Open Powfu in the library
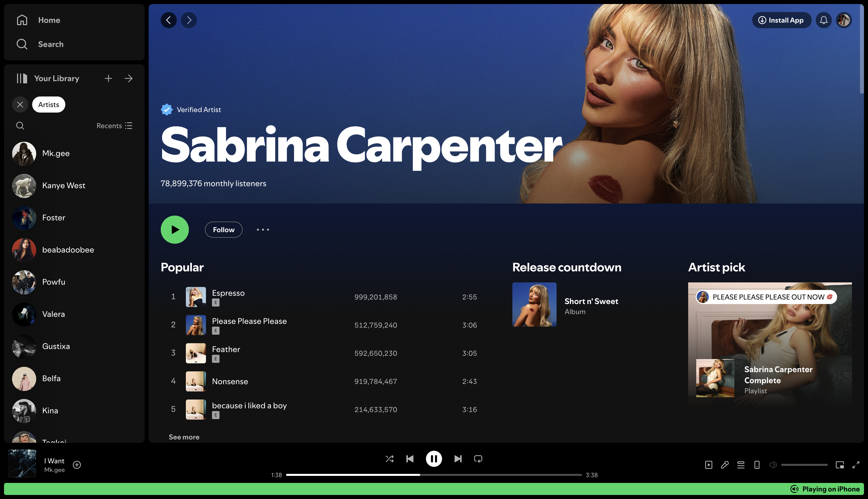This screenshot has height=499, width=868. [x=74, y=282]
